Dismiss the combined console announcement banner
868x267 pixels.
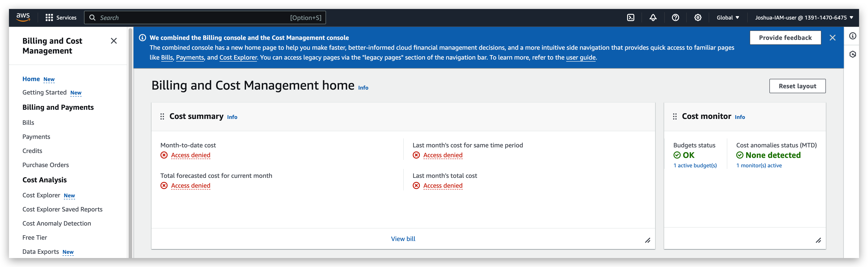[833, 37]
